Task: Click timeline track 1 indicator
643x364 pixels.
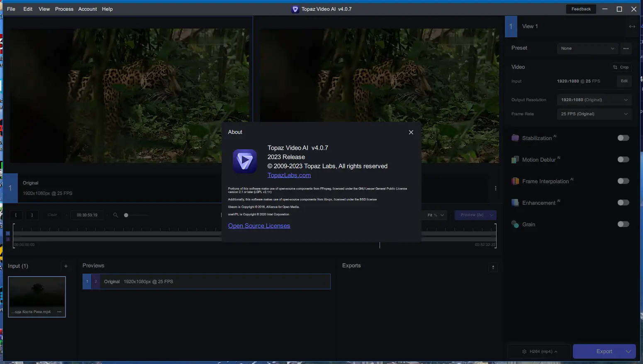Action: pos(8,233)
